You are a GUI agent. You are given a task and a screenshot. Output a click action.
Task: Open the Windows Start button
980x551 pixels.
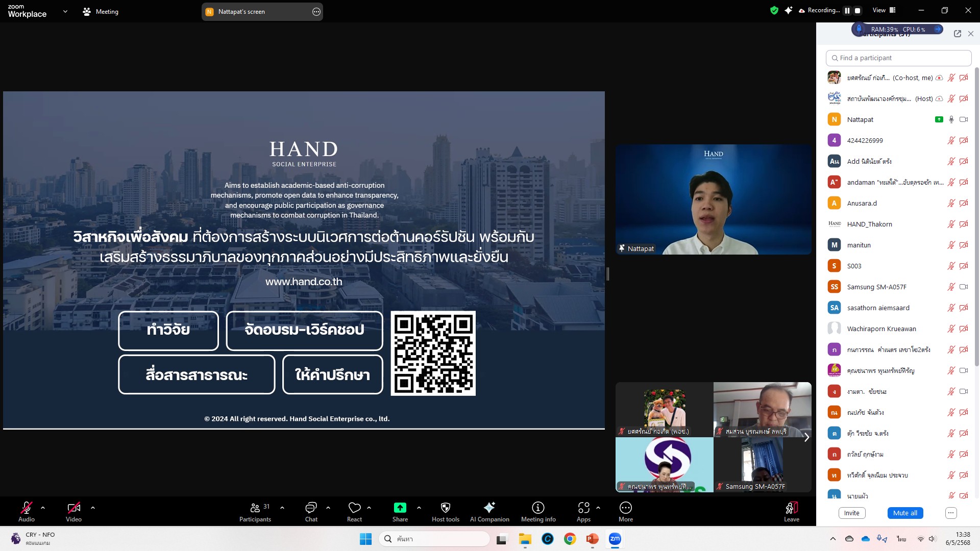point(365,539)
